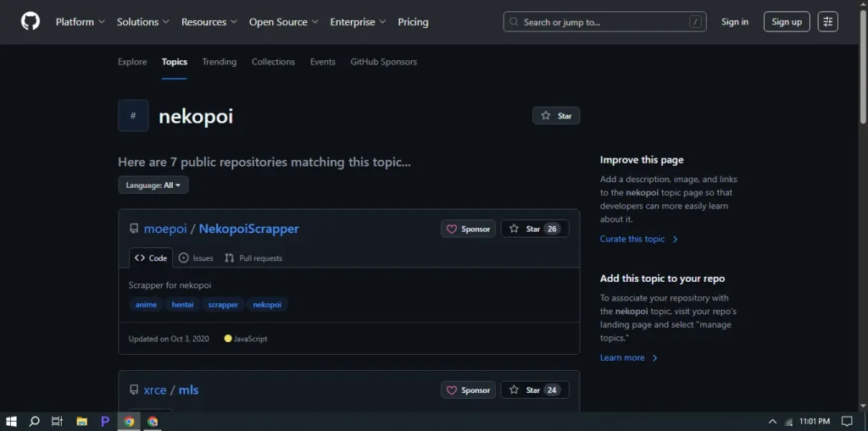Star the nekopoi topic
The height and width of the screenshot is (431, 868).
tap(556, 116)
